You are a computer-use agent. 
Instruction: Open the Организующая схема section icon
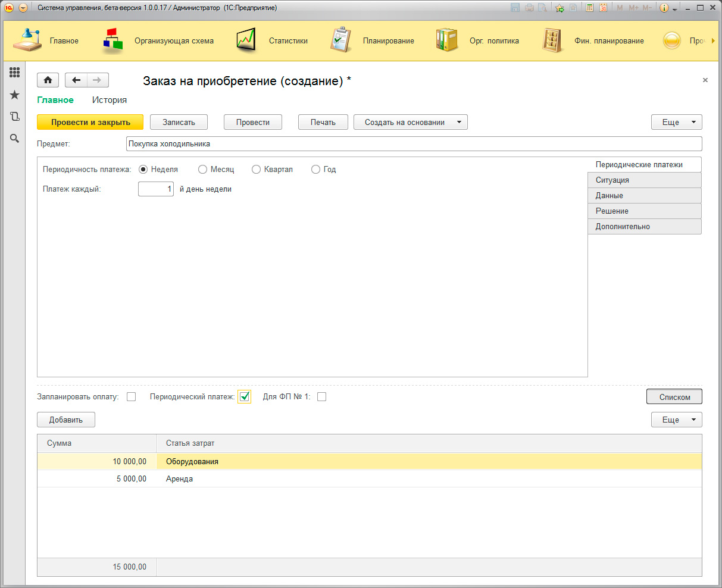click(112, 40)
